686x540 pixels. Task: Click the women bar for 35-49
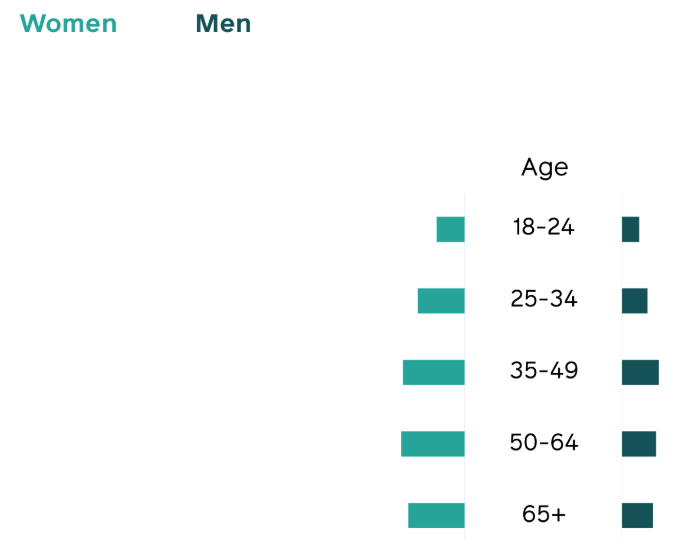click(x=434, y=372)
